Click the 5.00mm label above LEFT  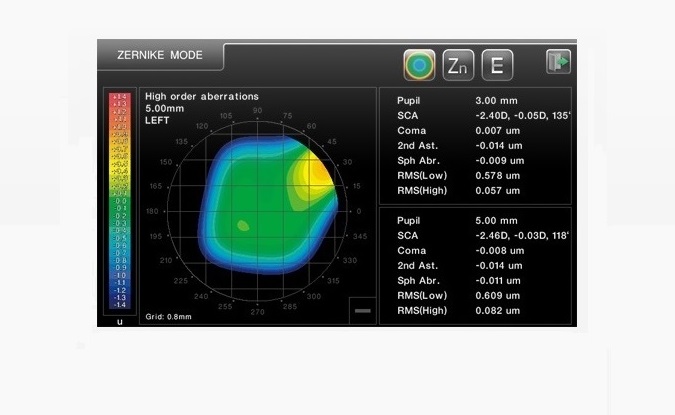(164, 108)
